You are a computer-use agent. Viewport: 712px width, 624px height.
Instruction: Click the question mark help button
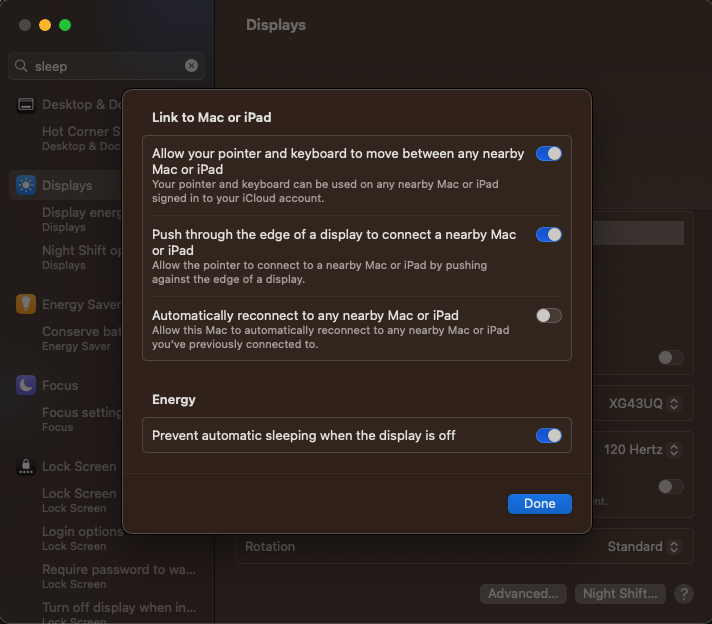(684, 594)
